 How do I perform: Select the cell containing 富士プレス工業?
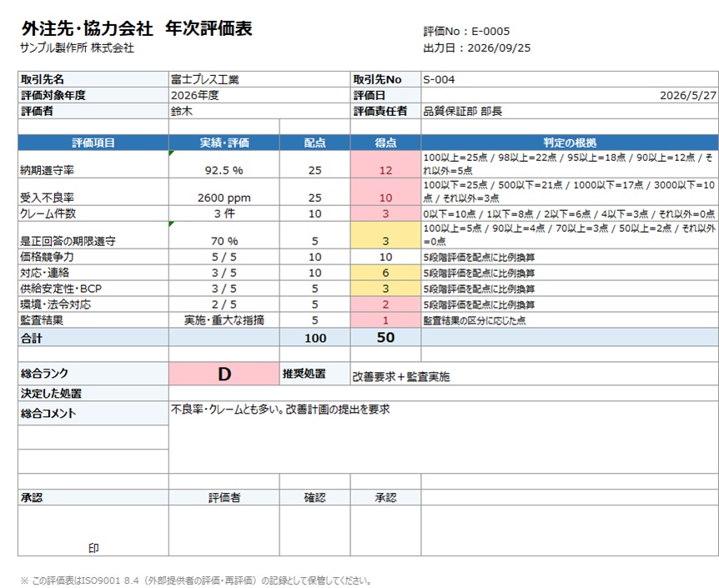click(x=259, y=79)
